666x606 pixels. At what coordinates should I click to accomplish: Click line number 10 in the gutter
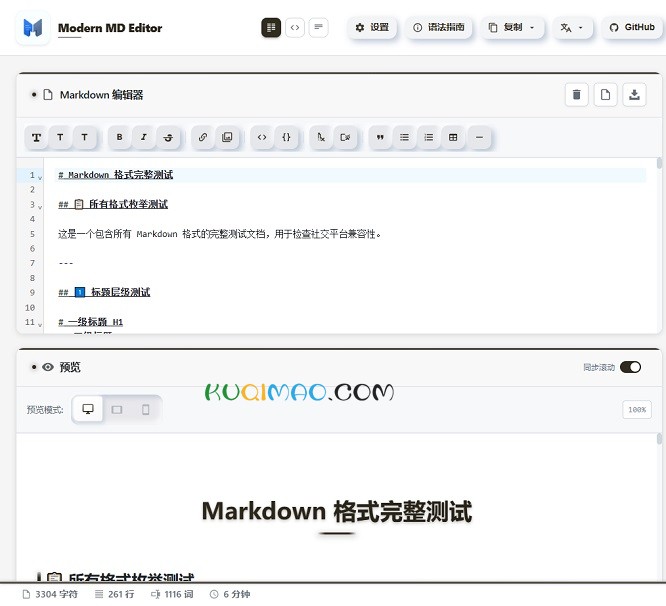pyautogui.click(x=30, y=307)
